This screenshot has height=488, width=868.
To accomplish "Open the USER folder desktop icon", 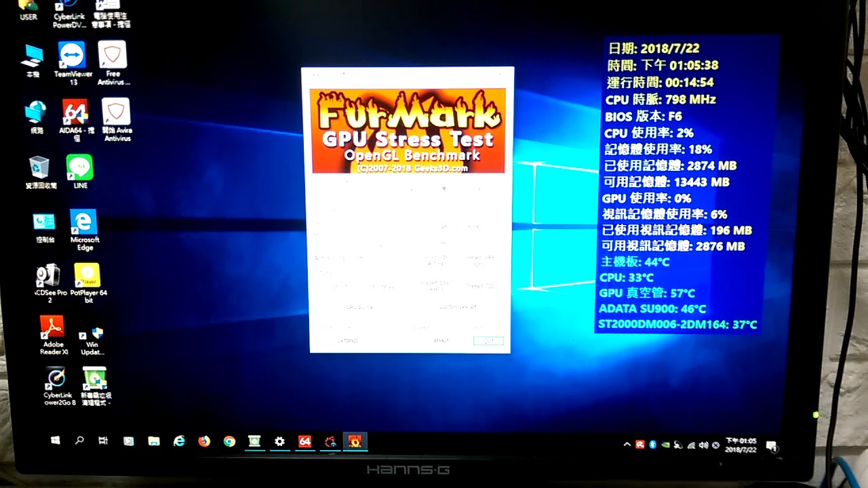I will [28, 10].
